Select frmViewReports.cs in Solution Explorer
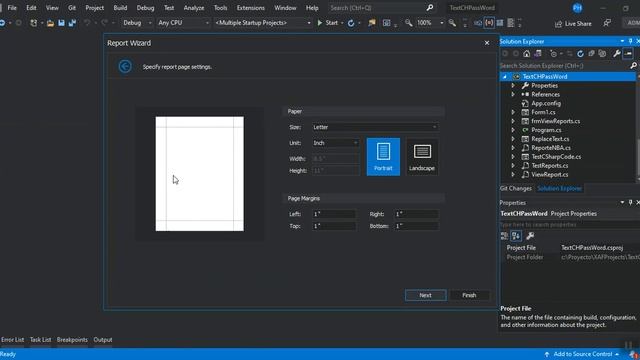640x360 pixels. coord(555,121)
